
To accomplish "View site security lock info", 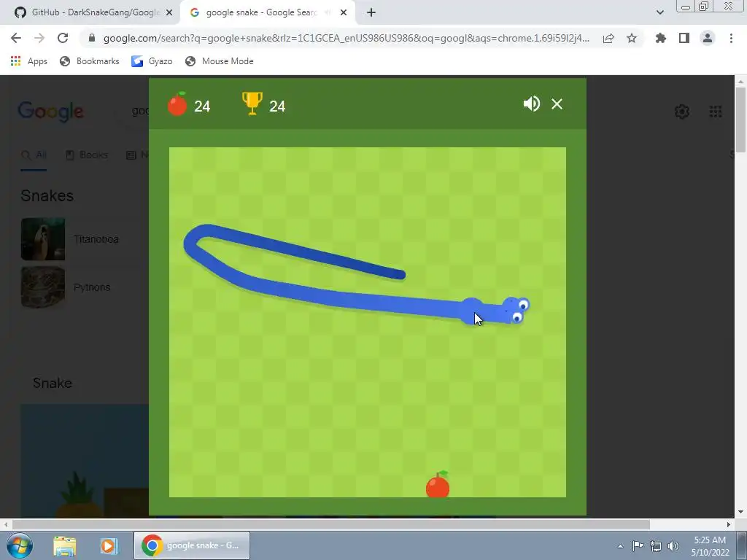I will point(92,38).
